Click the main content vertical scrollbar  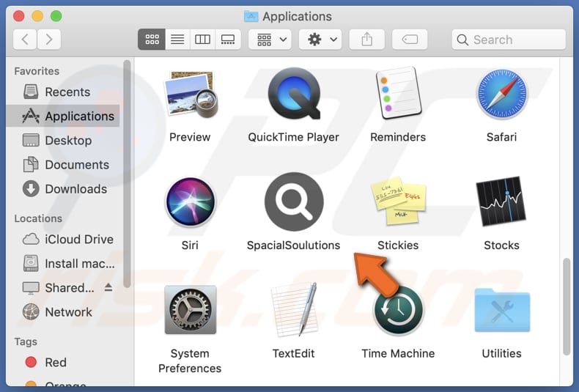coord(567,306)
